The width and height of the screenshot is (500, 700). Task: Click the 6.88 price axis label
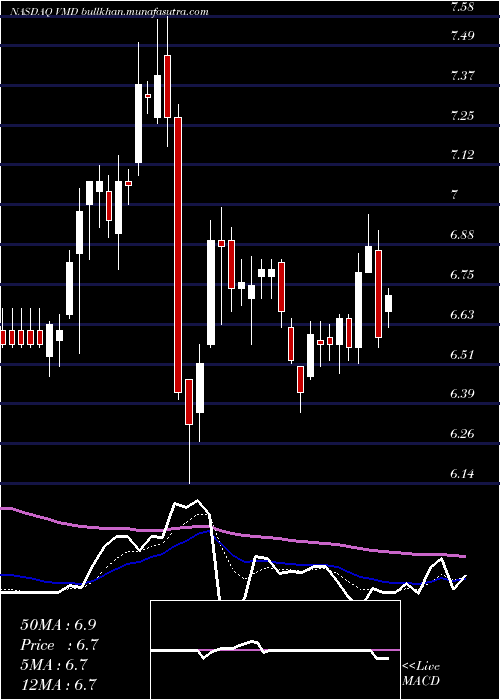pyautogui.click(x=462, y=235)
